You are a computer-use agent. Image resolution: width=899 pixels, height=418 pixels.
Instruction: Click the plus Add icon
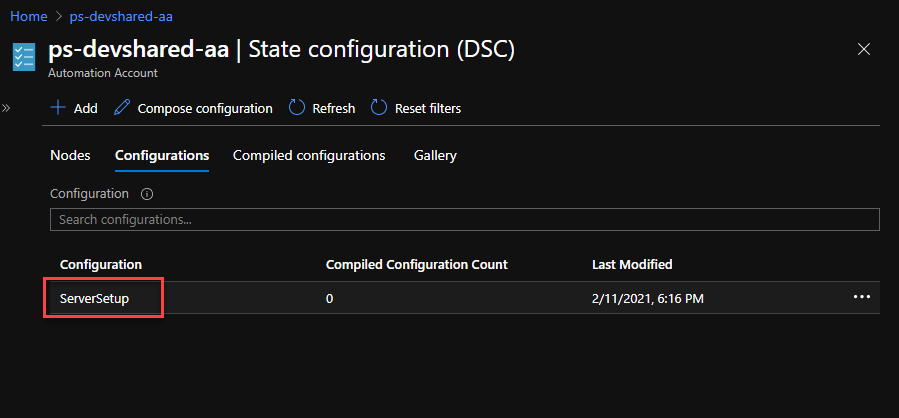pos(58,108)
